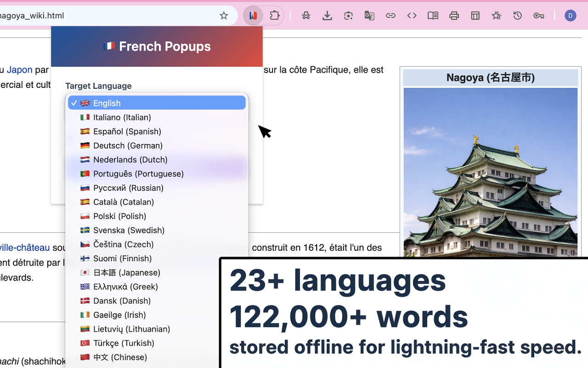Open the ville-château link
This screenshot has height=368, width=588.
[25, 247]
